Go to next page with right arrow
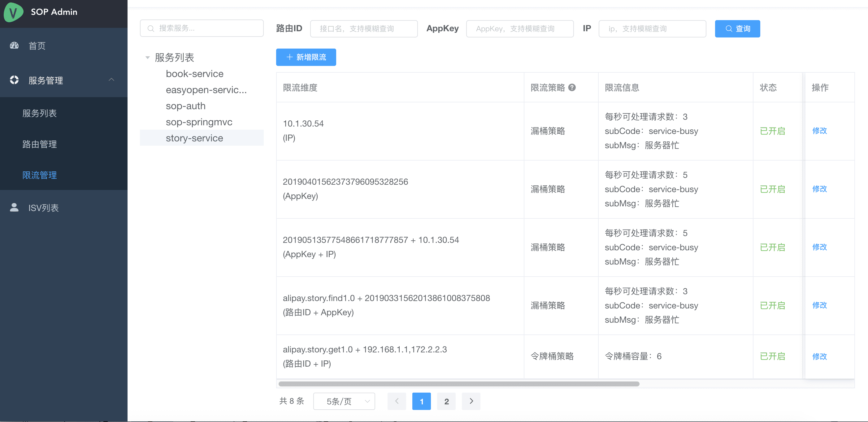The image size is (868, 422). 471,401
